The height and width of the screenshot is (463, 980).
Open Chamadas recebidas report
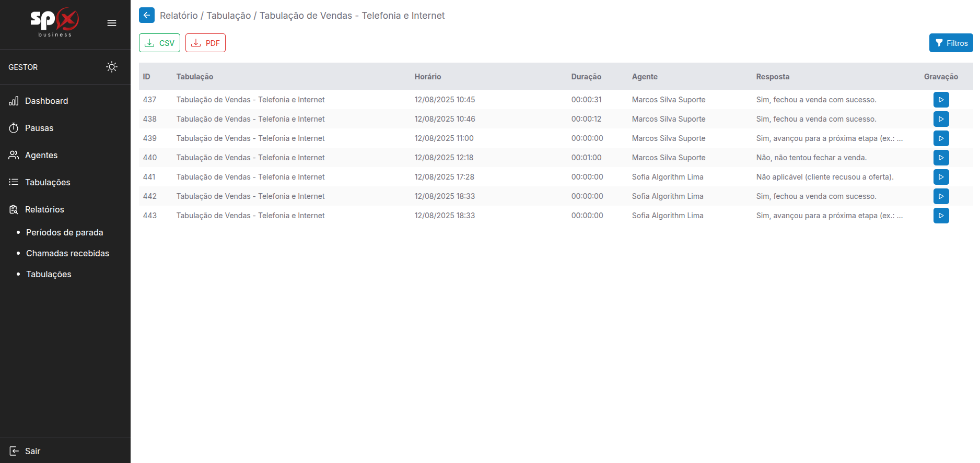(67, 253)
